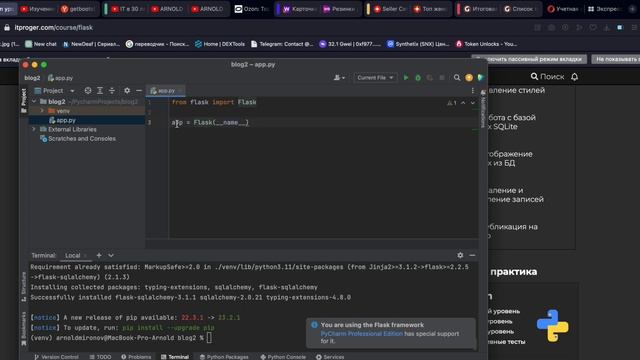Open website notifications bell icon
The width and height of the screenshot is (640, 360).
(x=574, y=77)
